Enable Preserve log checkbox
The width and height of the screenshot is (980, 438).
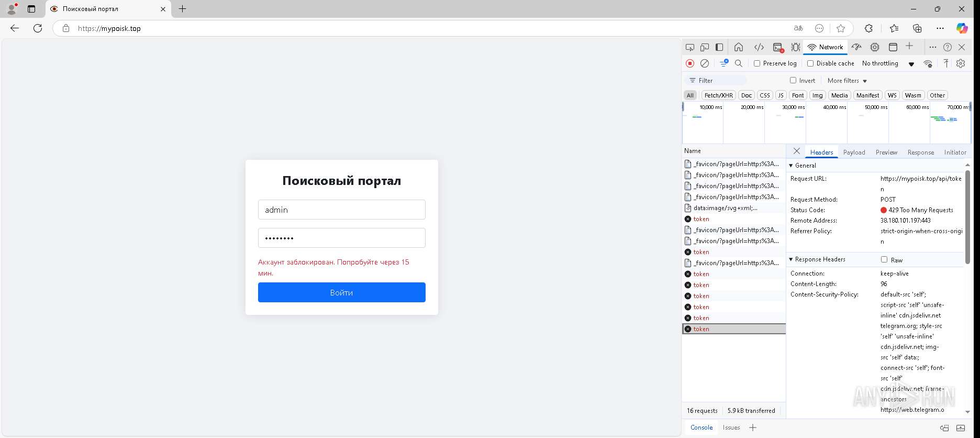[757, 63]
